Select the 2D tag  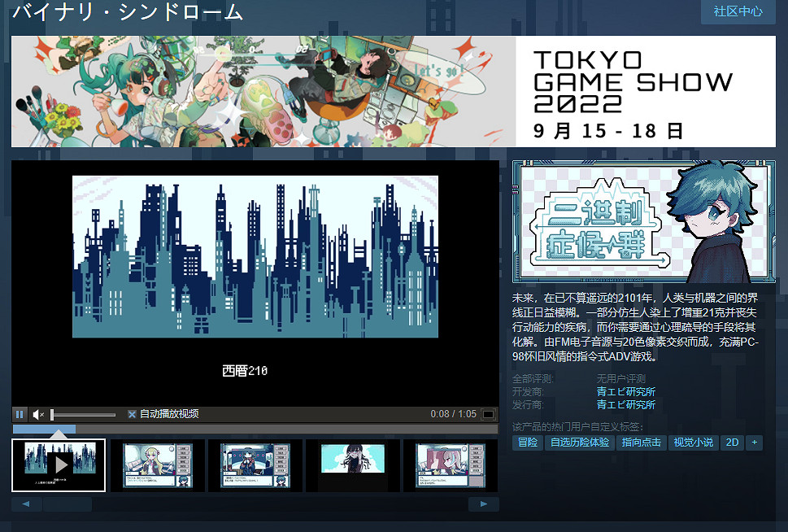(732, 443)
